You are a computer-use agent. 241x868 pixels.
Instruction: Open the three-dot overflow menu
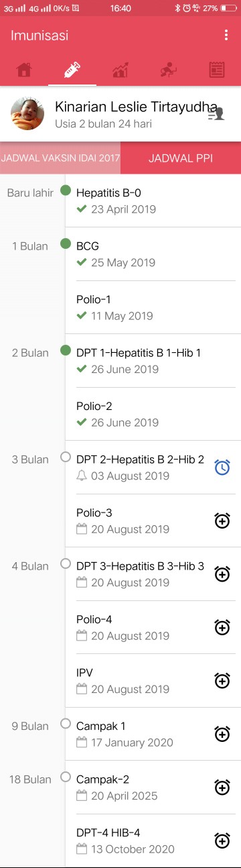226,36
